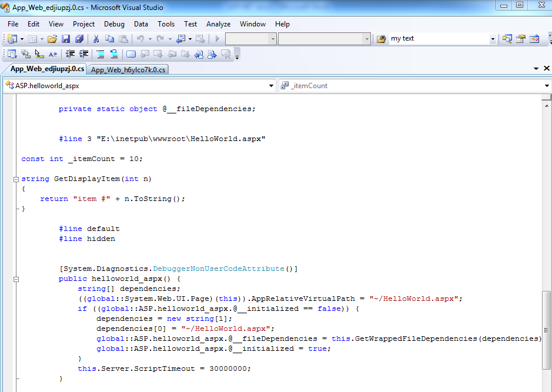Open the Analyze menu
The width and height of the screenshot is (552, 392).
coord(218,24)
